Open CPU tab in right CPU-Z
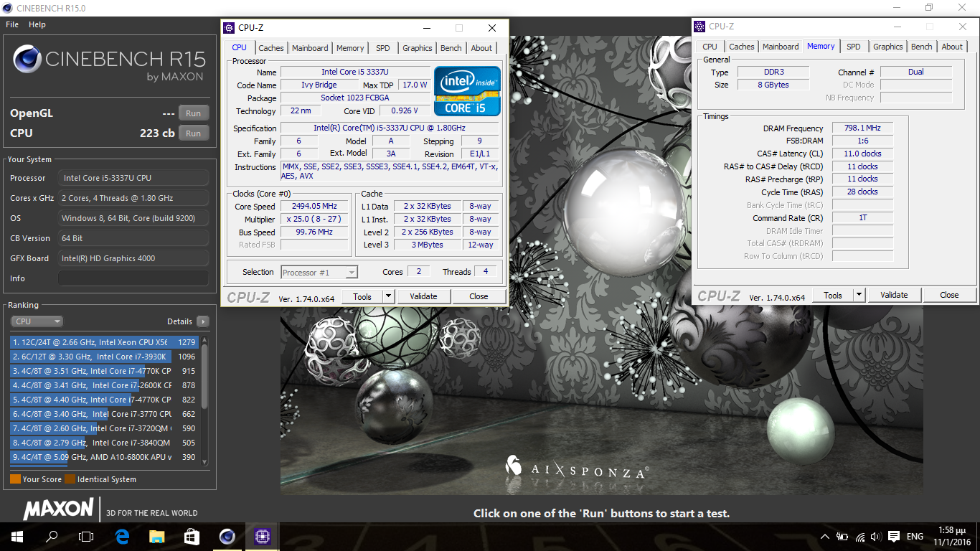This screenshot has width=980, height=551. pos(710,47)
